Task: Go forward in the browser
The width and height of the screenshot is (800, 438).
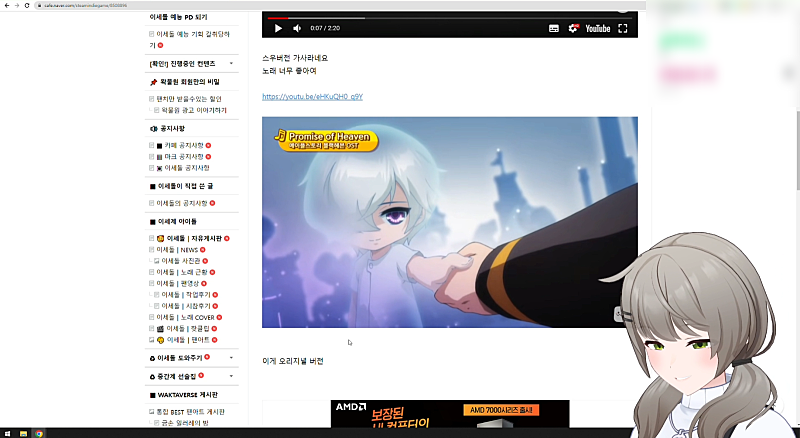Action: coord(17,5)
